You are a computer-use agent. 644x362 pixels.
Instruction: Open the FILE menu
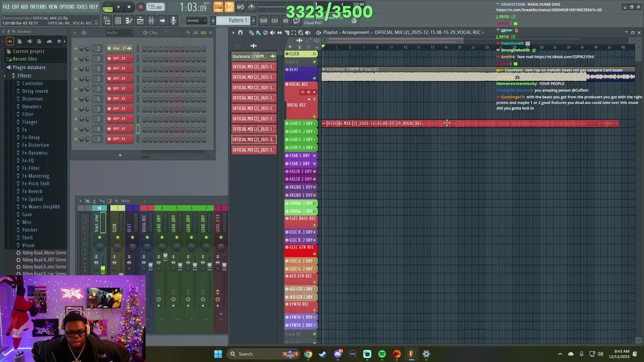pos(6,7)
